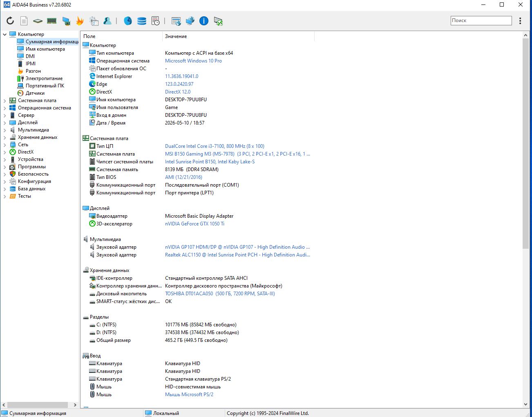
Task: Expand the Тесты tree node
Action: (x=4, y=196)
